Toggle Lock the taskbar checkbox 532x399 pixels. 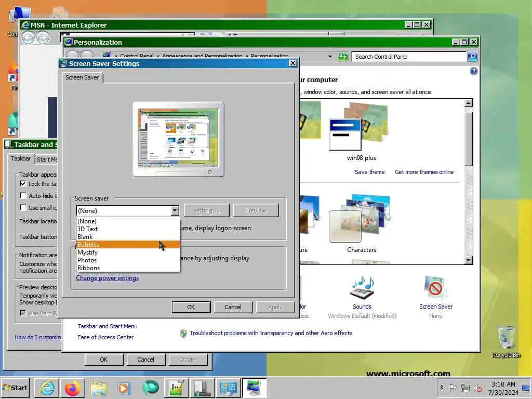(23, 183)
